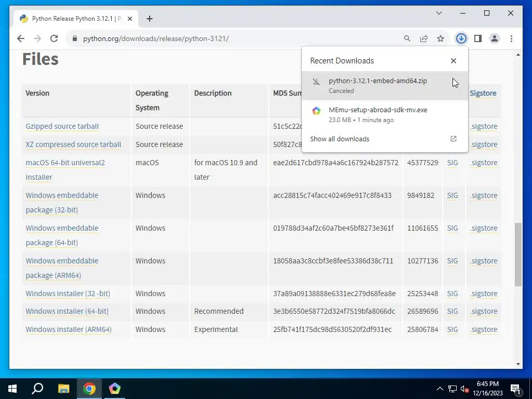
Task: Open network status tray icon
Action: [453, 389]
